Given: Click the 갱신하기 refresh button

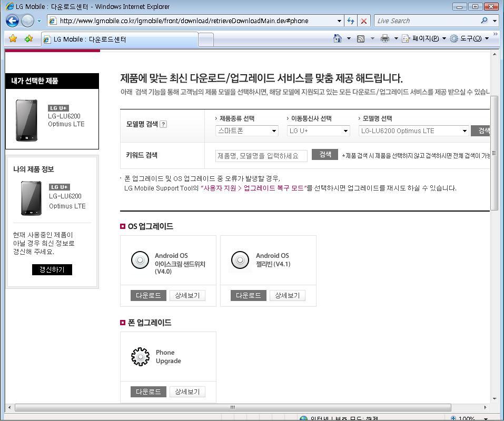Looking at the screenshot, I should [52, 270].
